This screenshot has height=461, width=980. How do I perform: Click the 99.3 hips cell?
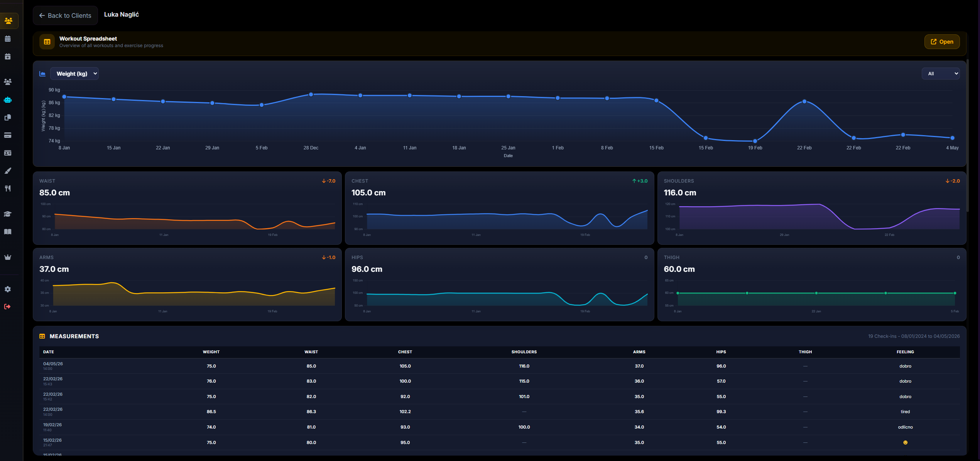point(721,412)
